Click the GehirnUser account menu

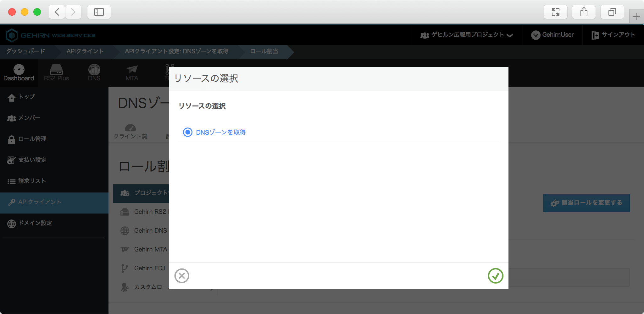(x=552, y=35)
